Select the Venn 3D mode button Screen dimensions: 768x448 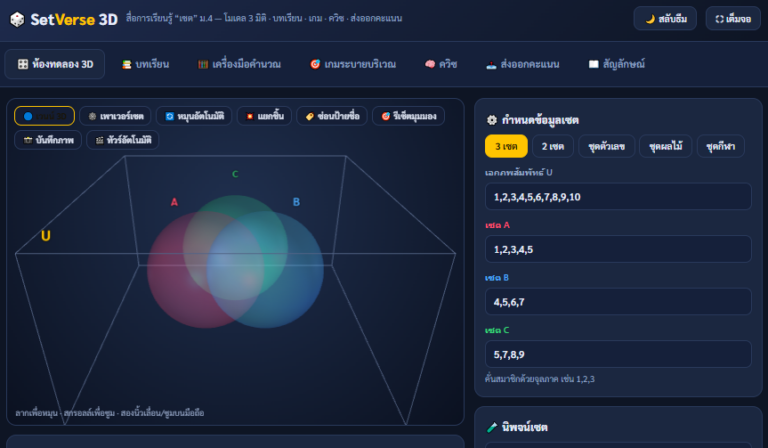point(45,116)
